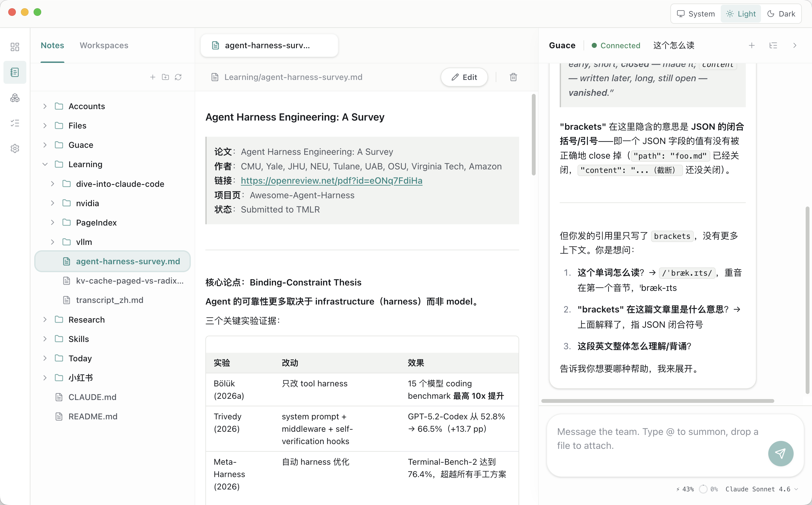
Task: Open the dashboard grid icon in sidebar
Action: click(x=15, y=47)
